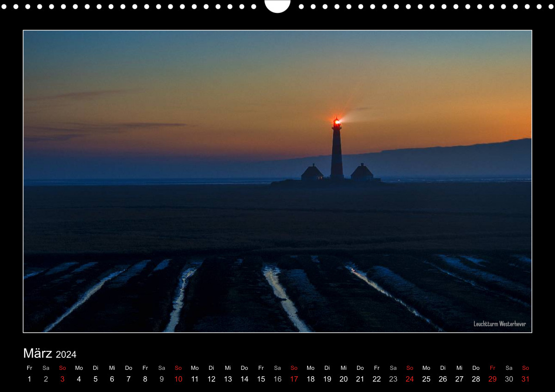555x392 pixels.
Task: Select day 13 in the calendar
Action: click(x=228, y=379)
